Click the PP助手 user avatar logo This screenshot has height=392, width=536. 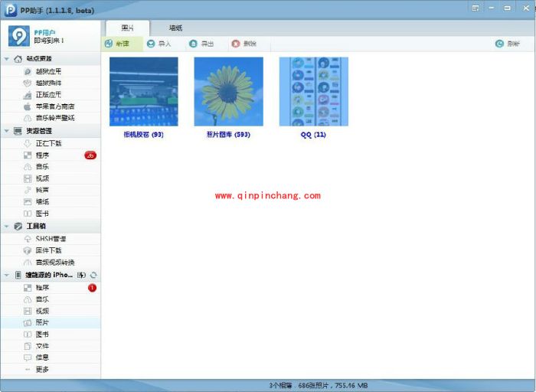pyautogui.click(x=19, y=35)
